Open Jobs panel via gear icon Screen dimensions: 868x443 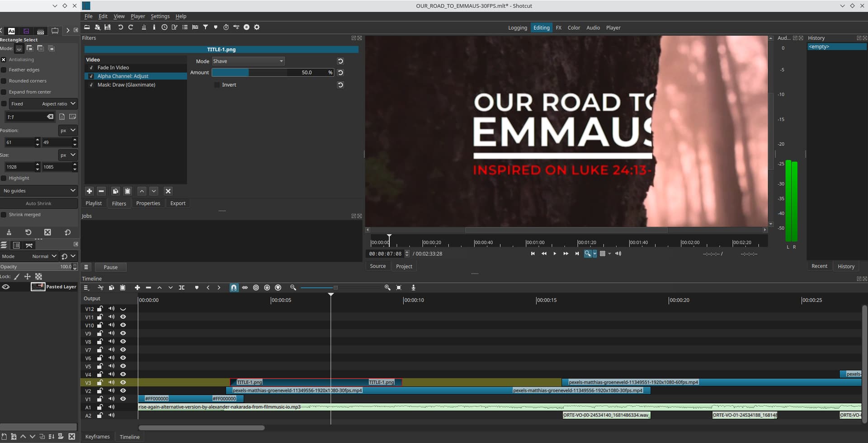(257, 27)
